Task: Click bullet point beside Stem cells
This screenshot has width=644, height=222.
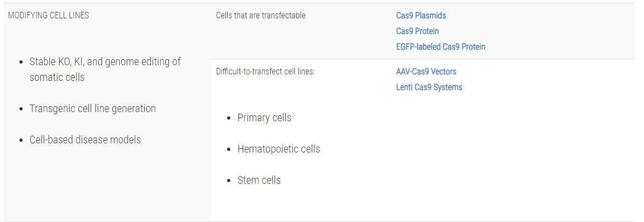Action: click(229, 181)
